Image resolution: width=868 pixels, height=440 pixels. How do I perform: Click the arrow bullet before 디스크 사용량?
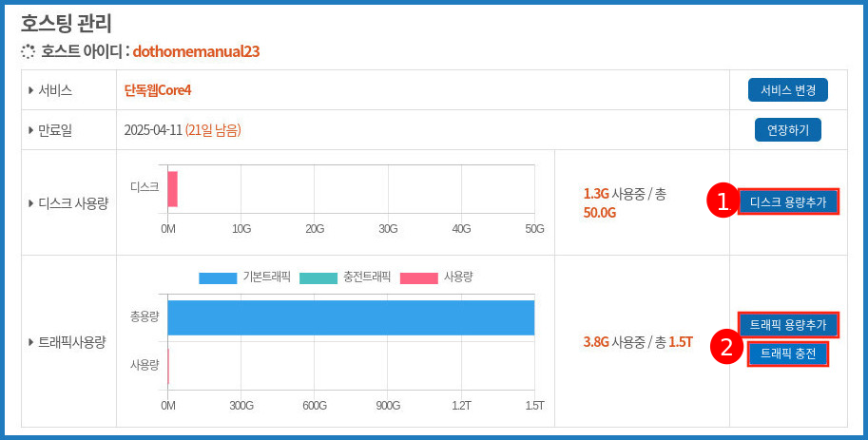coord(31,202)
